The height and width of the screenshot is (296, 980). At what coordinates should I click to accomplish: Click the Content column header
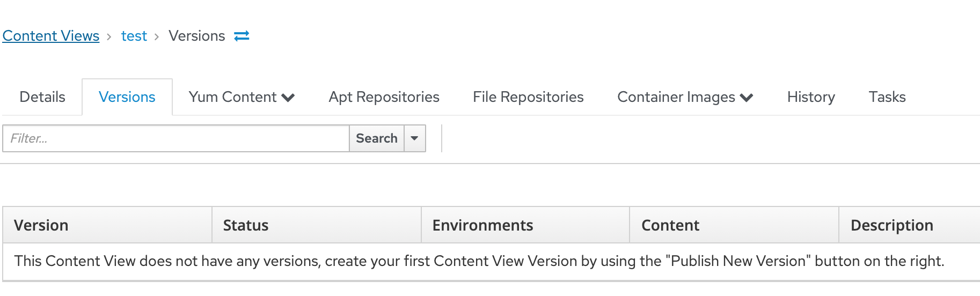pos(734,225)
